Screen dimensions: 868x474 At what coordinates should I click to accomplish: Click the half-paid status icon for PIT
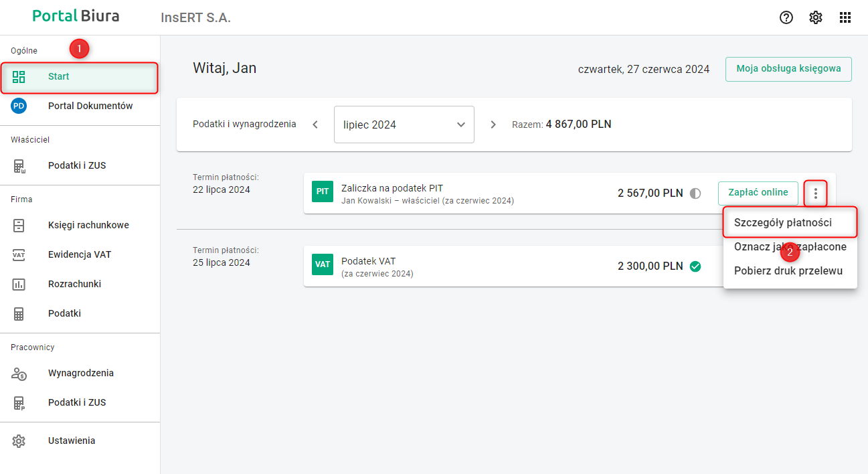coord(695,193)
